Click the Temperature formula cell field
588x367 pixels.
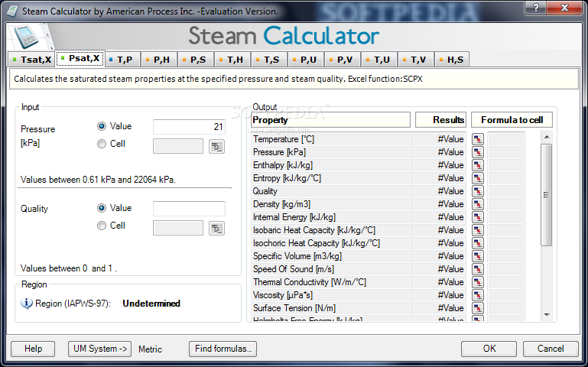tap(506, 139)
